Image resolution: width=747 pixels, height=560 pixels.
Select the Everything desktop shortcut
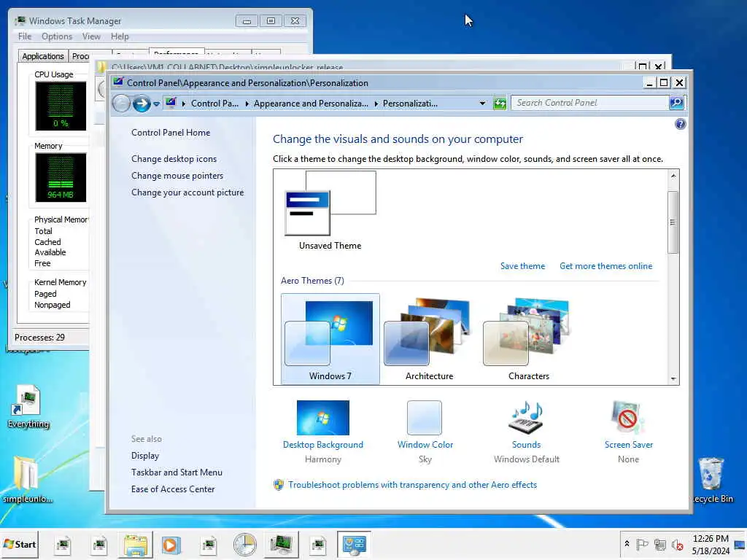(x=28, y=407)
